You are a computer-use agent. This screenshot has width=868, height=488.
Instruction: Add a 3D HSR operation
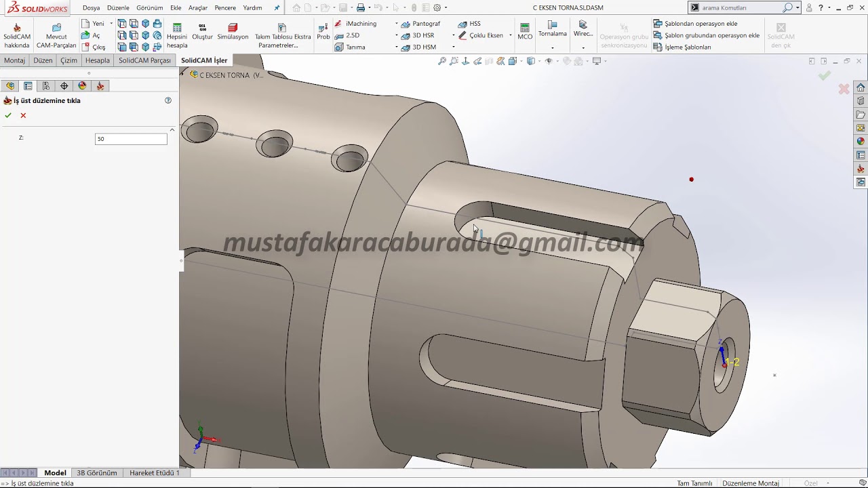click(418, 35)
